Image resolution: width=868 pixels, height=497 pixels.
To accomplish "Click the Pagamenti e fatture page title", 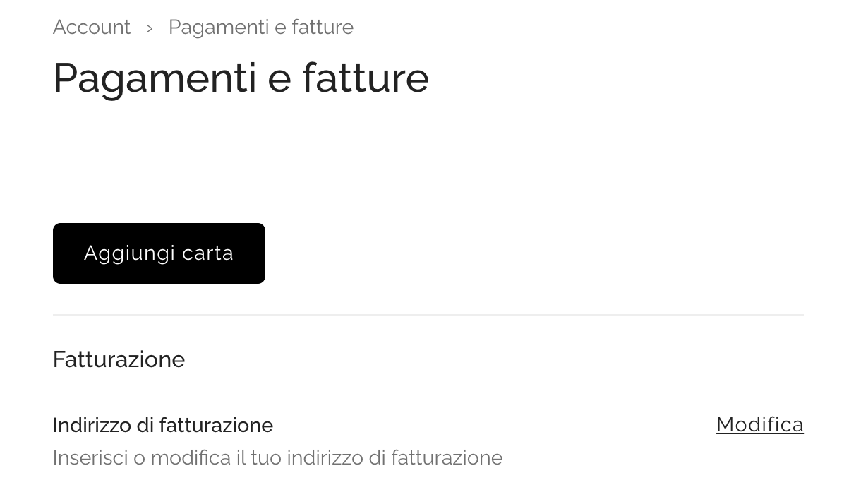I will pyautogui.click(x=241, y=77).
